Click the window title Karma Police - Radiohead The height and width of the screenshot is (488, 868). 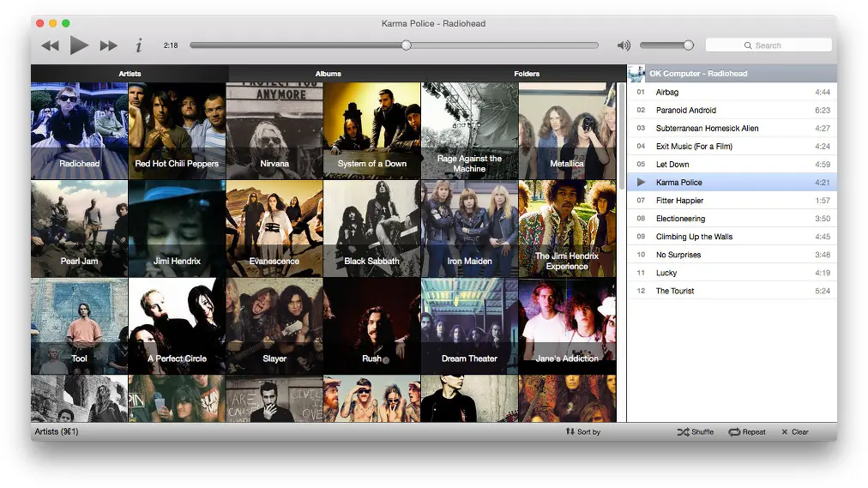tap(433, 23)
